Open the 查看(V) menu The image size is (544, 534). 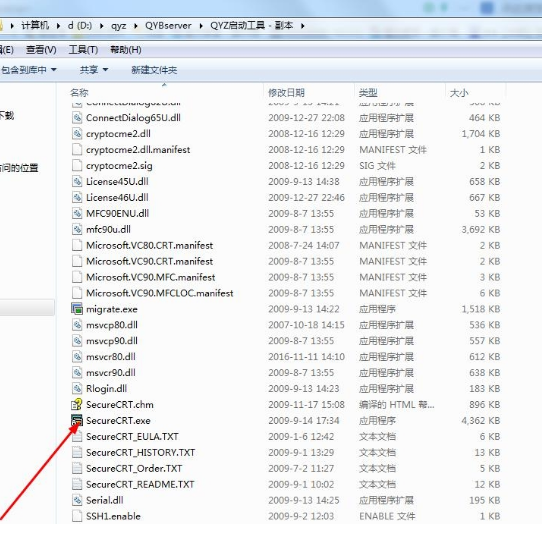41,50
